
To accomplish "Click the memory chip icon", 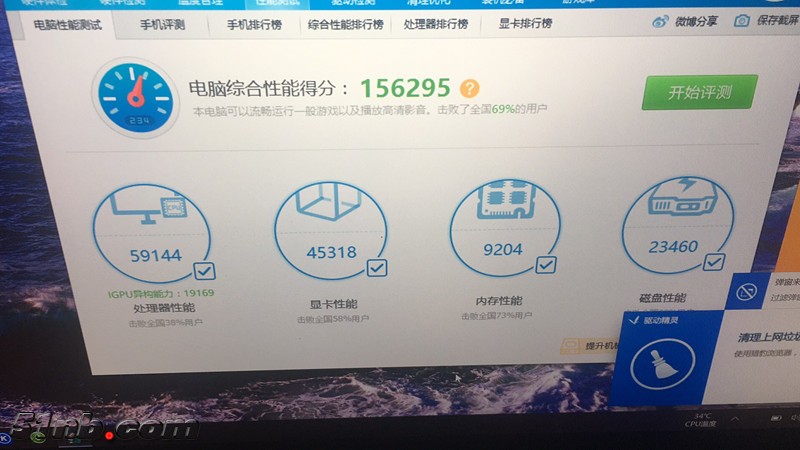I will tap(506, 199).
